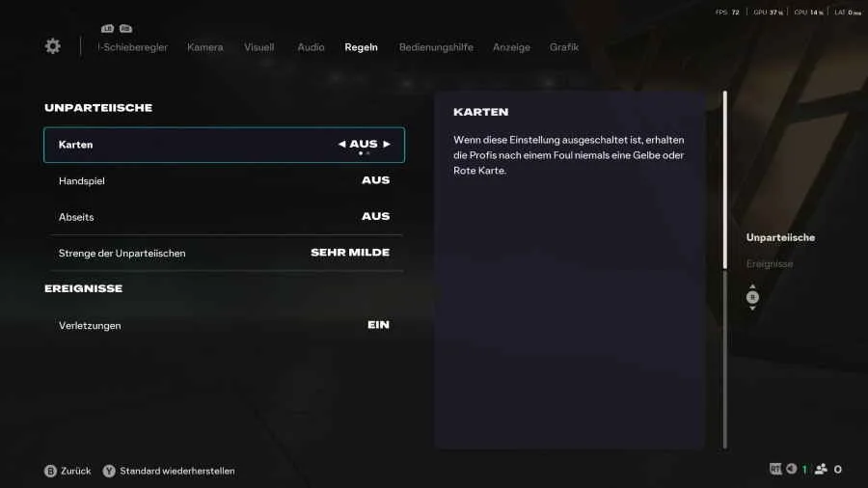Click the RB bumper icon
This screenshot has width=868, height=488.
125,28
